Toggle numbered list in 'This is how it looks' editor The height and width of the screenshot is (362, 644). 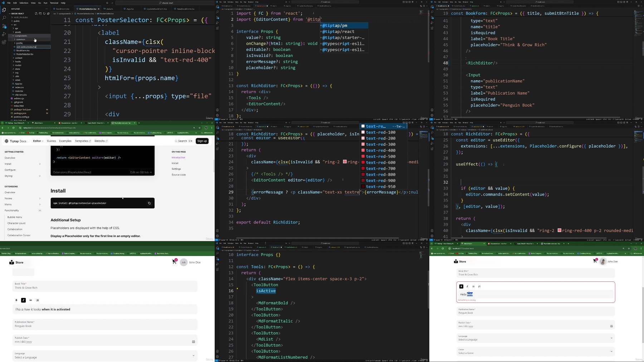pos(38,300)
